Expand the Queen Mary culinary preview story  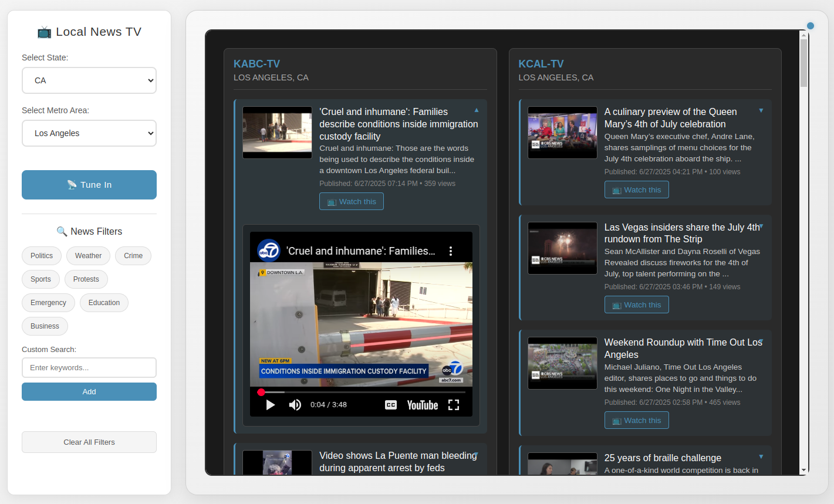761,110
